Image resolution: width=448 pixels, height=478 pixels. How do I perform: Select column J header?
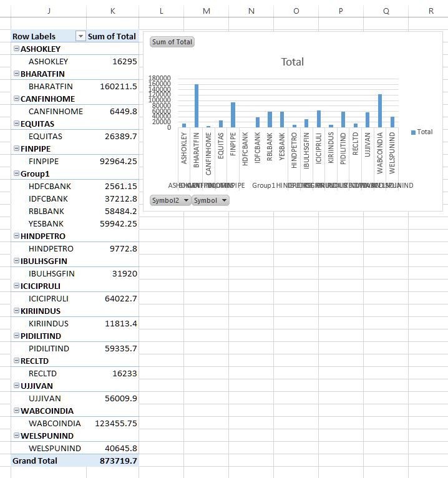49,11
